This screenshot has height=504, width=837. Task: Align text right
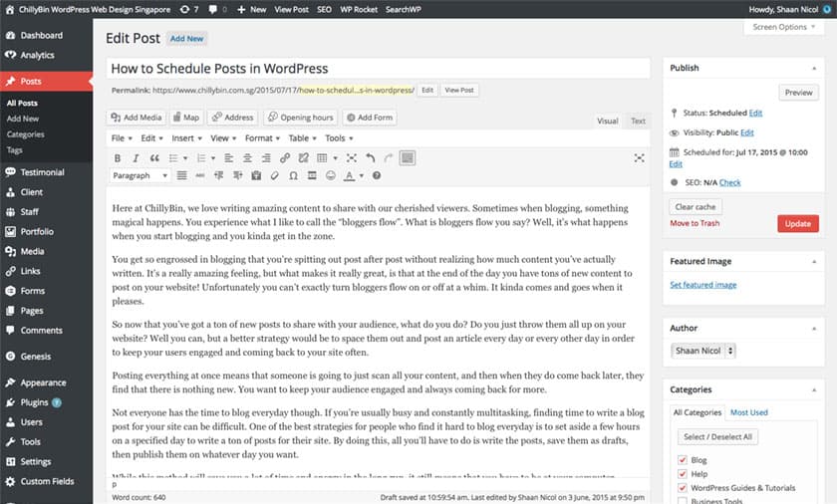[266, 157]
